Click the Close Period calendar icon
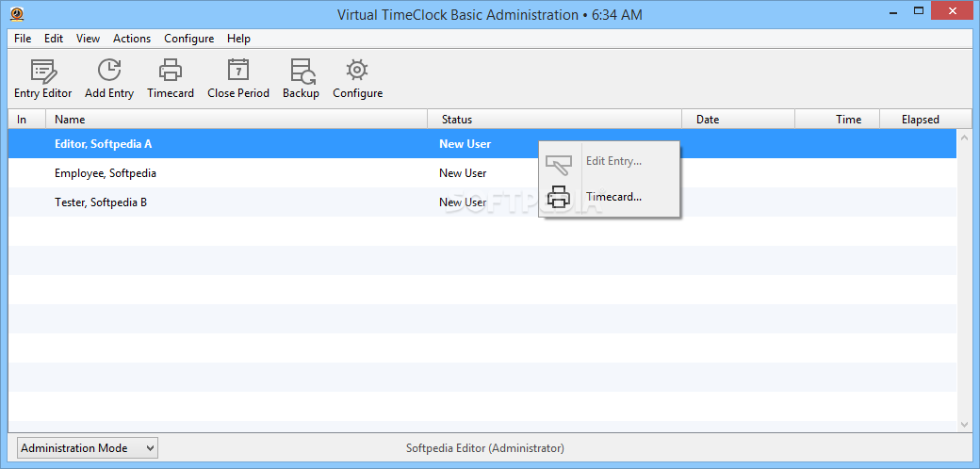The height and width of the screenshot is (469, 980). pos(238,72)
